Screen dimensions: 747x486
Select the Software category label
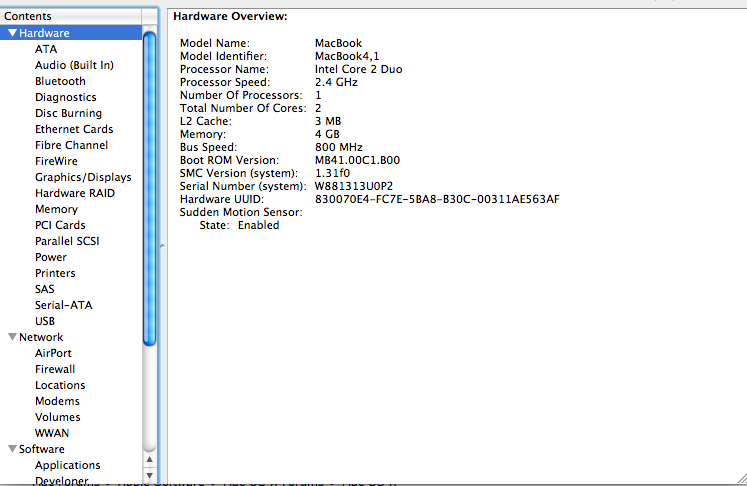[x=41, y=449]
